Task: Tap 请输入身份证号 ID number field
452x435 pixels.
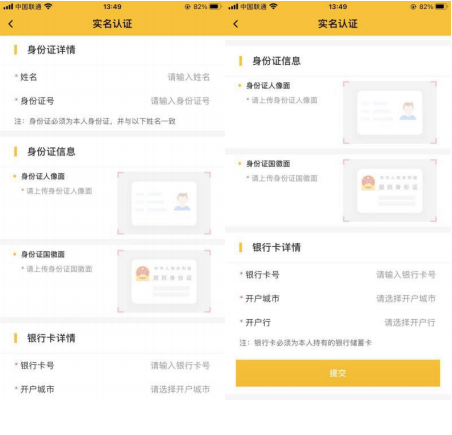Action: [180, 101]
